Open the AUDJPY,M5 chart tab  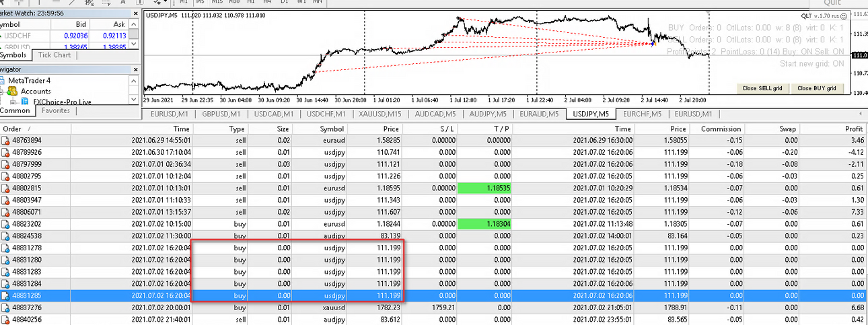pyautogui.click(x=486, y=114)
